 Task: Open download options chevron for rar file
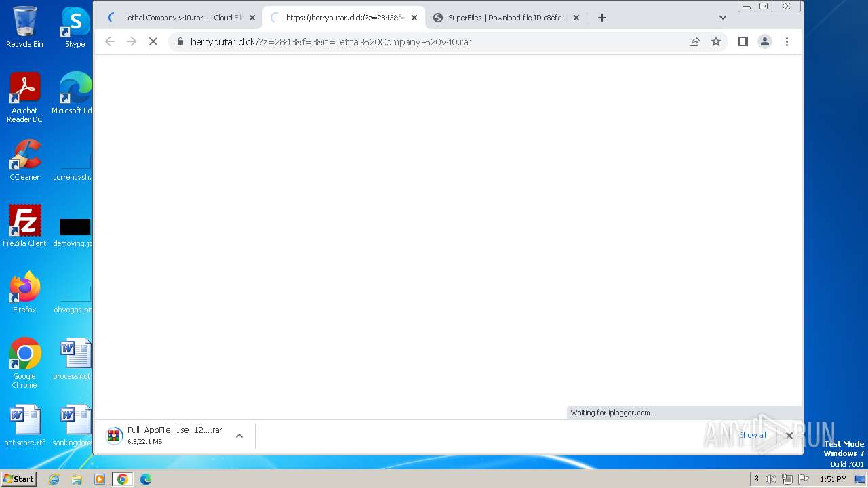point(239,436)
